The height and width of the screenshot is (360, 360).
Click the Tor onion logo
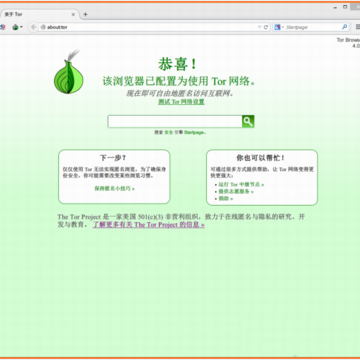point(69,72)
